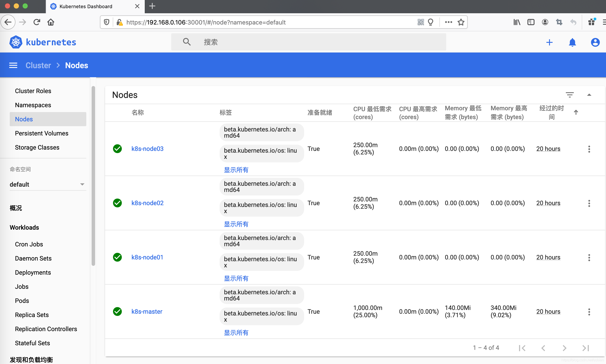
Task: Go to browser home page icon
Action: coord(51,22)
